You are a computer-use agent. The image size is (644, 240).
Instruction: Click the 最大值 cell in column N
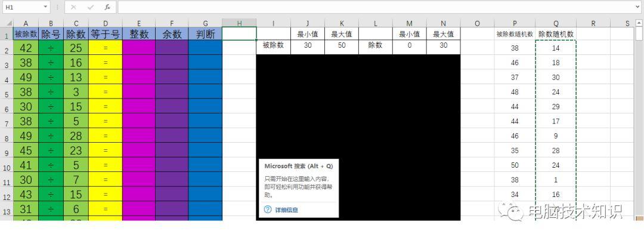443,34
